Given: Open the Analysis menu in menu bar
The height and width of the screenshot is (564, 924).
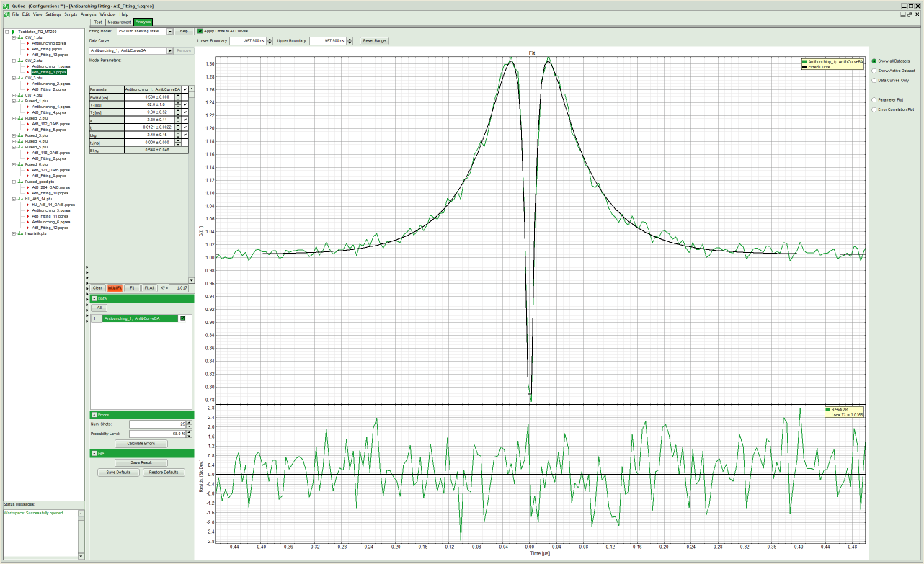Looking at the screenshot, I should (x=88, y=14).
